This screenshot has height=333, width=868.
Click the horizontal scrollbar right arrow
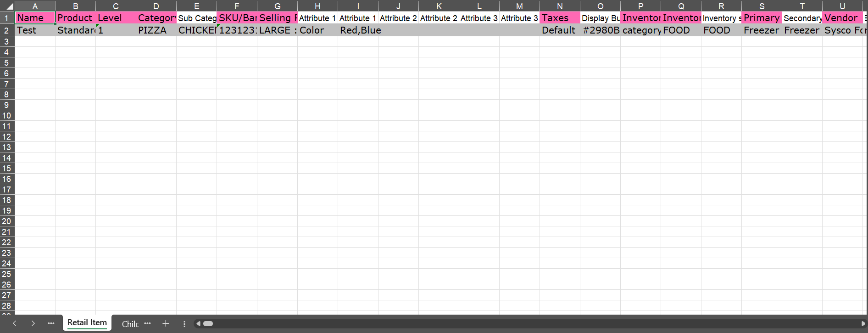point(863,324)
